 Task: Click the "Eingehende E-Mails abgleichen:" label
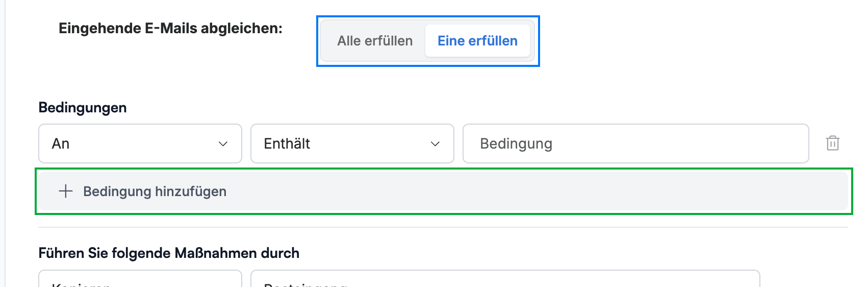[170, 28]
